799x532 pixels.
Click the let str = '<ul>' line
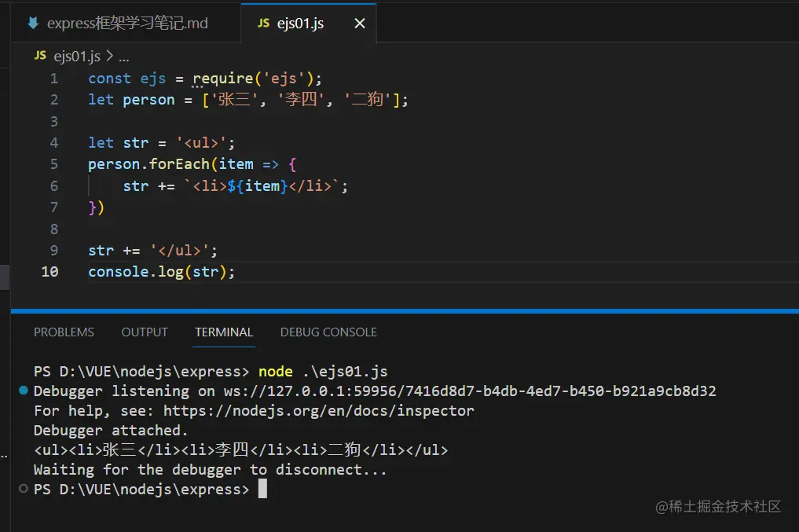click(x=162, y=143)
